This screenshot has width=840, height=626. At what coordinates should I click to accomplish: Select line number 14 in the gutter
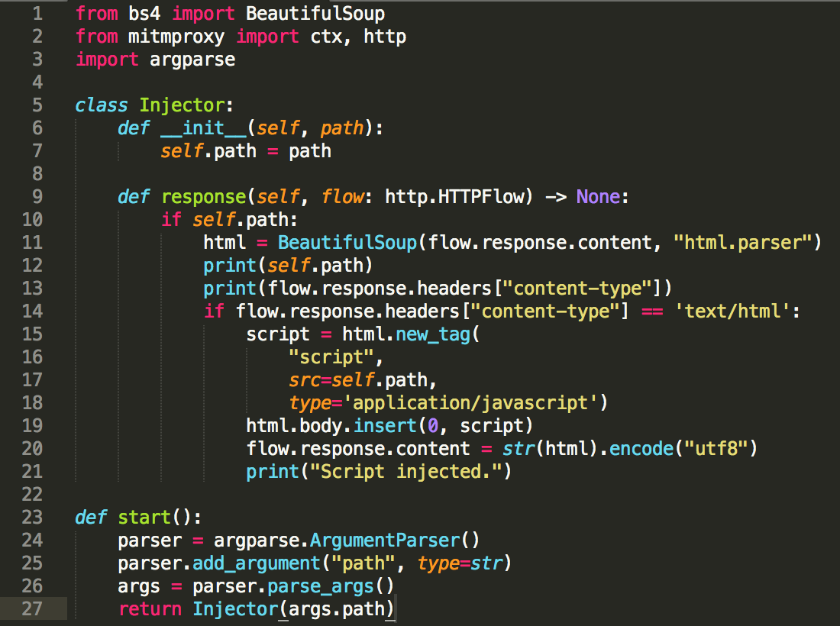[33, 311]
